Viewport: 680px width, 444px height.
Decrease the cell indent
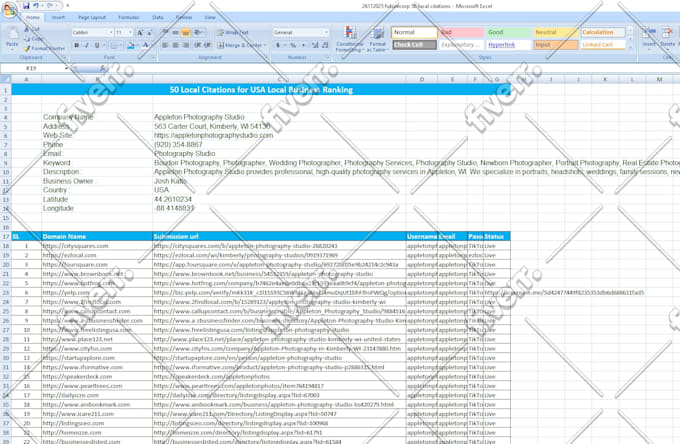pos(197,45)
